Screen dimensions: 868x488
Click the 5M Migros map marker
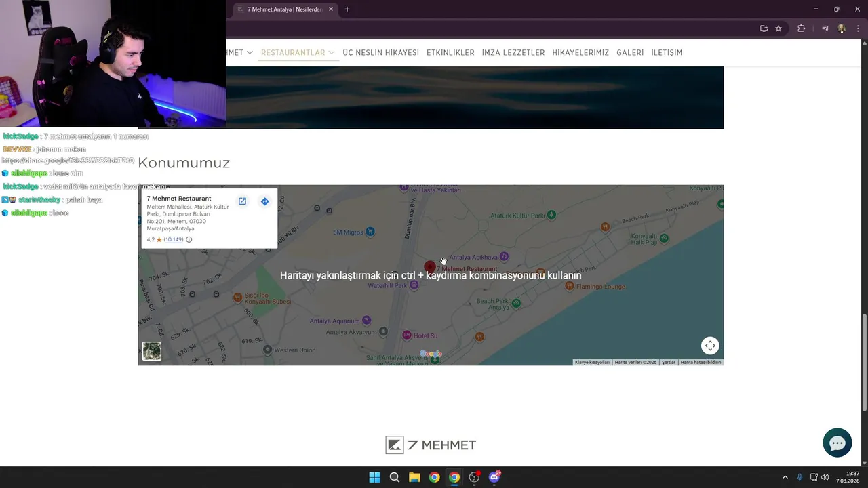370,232
